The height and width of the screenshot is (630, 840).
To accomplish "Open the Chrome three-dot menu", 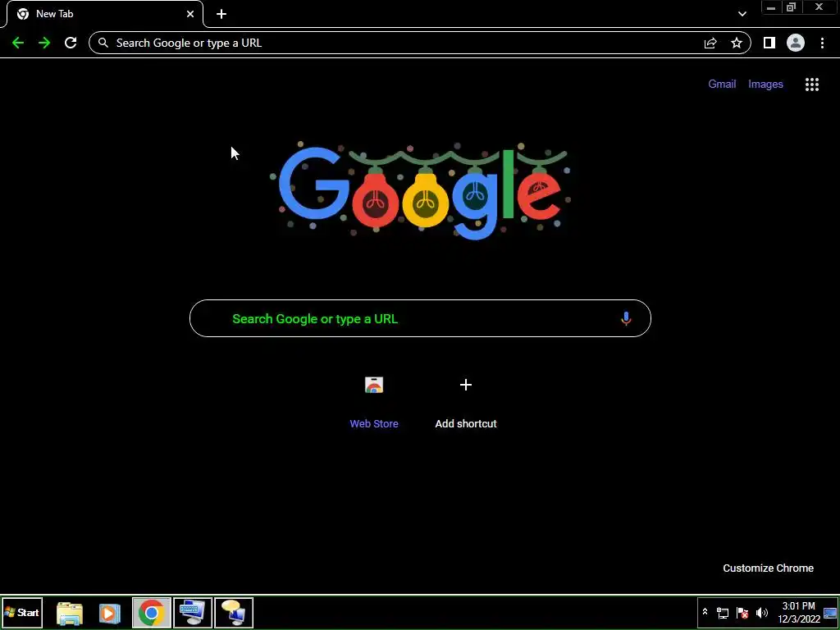I will click(x=822, y=43).
